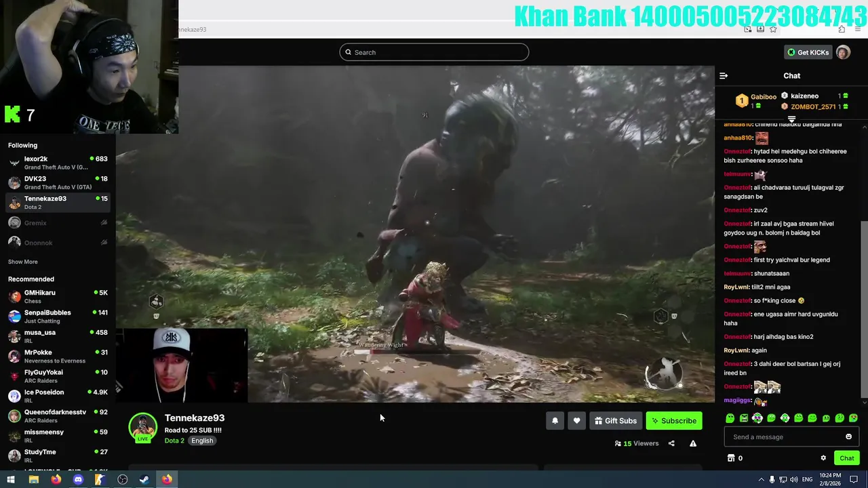Open the chat shop icon

pos(731,458)
